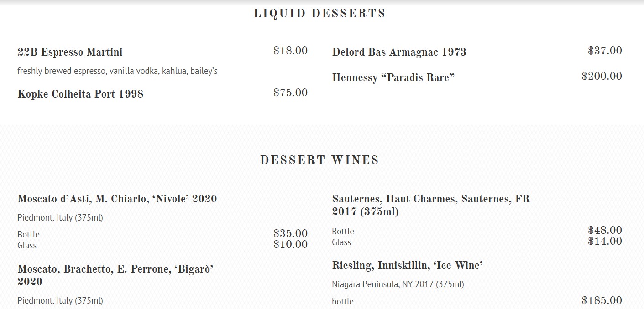
Task: Click the $10.00 Moscato d'Asti glass price
Action: (x=290, y=244)
